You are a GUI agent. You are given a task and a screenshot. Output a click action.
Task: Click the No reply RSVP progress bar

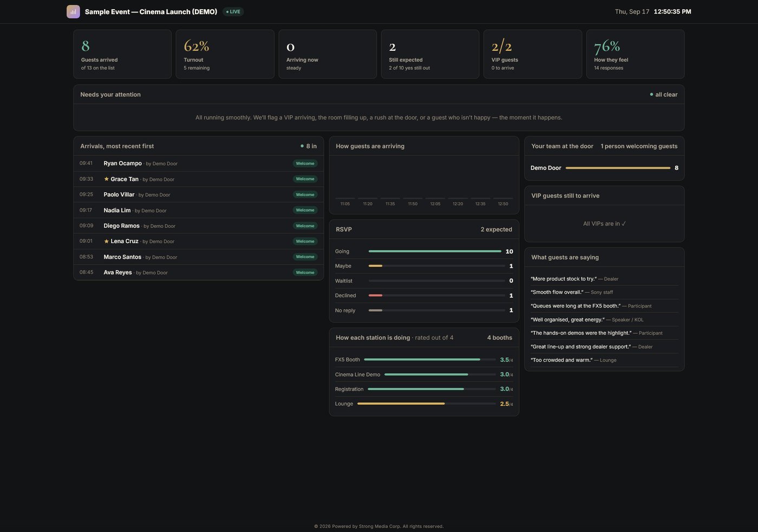[437, 310]
